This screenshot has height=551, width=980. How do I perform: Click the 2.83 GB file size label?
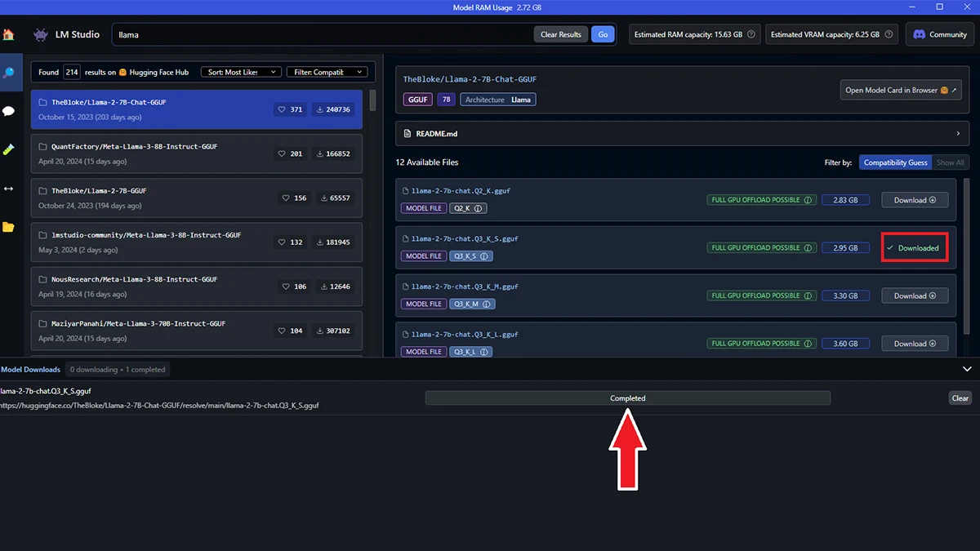click(x=845, y=200)
